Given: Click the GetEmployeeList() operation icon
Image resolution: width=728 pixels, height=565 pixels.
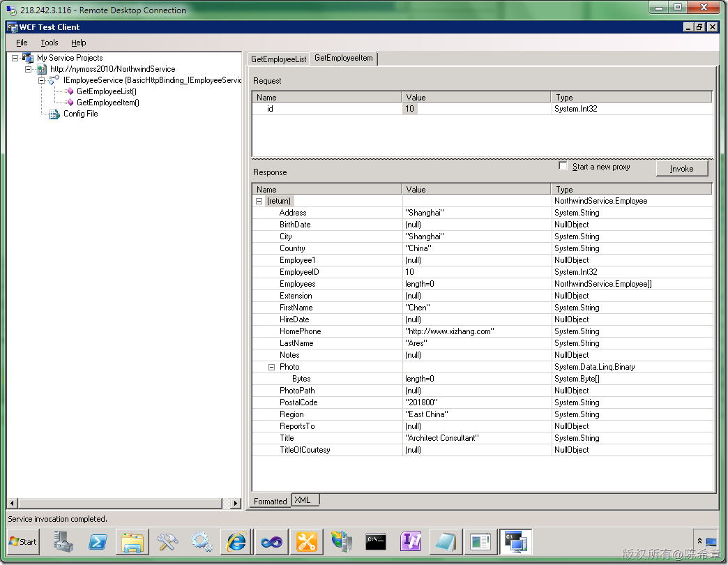Looking at the screenshot, I should (x=70, y=91).
